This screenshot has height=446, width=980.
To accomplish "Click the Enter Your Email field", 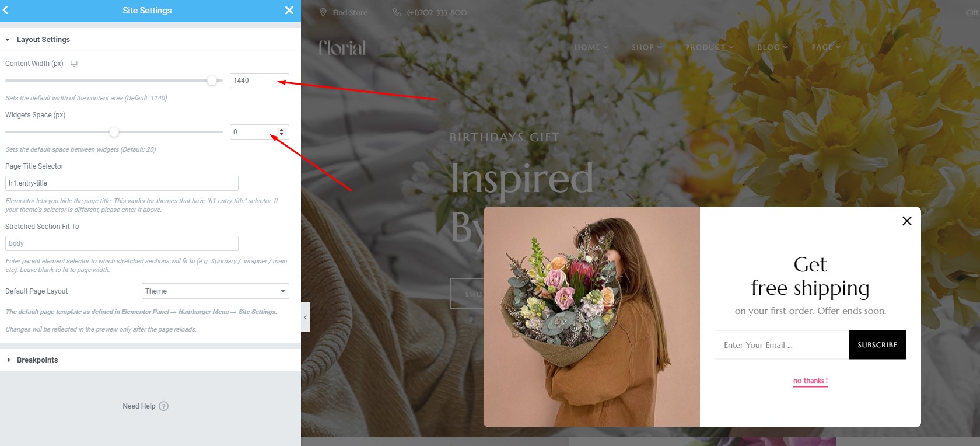I will click(x=782, y=345).
